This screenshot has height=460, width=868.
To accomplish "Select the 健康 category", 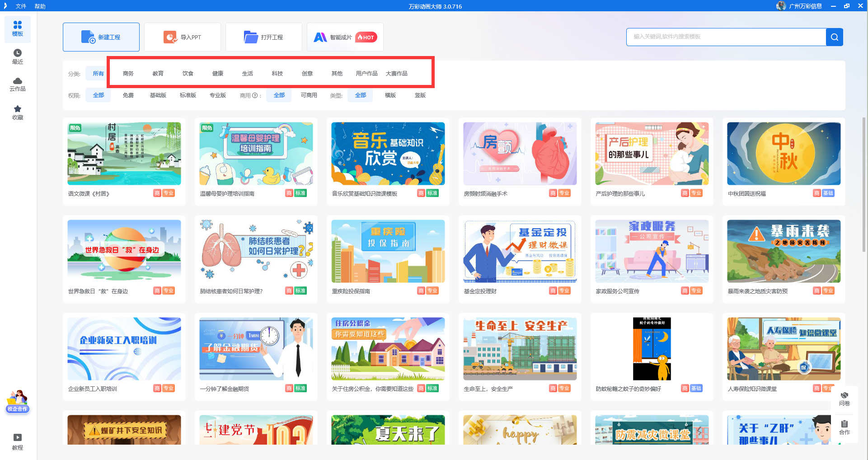I will (x=218, y=73).
